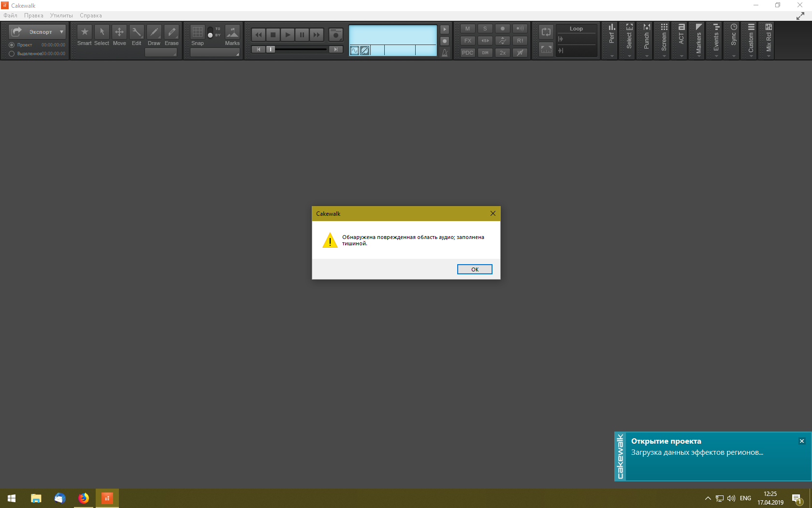Viewport: 812px width, 508px height.
Task: Close the Cakewalk warning dialog
Action: [493, 213]
